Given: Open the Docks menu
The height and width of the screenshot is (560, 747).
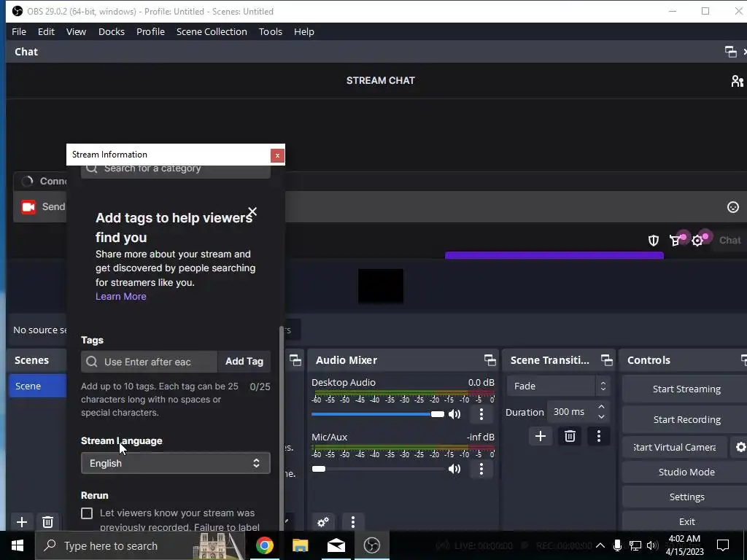Looking at the screenshot, I should (112, 31).
